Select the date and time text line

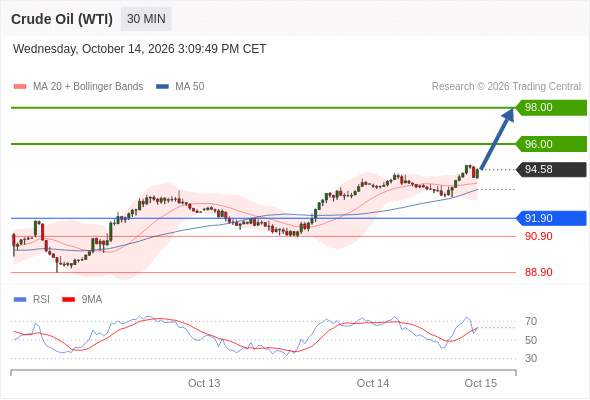pos(140,49)
